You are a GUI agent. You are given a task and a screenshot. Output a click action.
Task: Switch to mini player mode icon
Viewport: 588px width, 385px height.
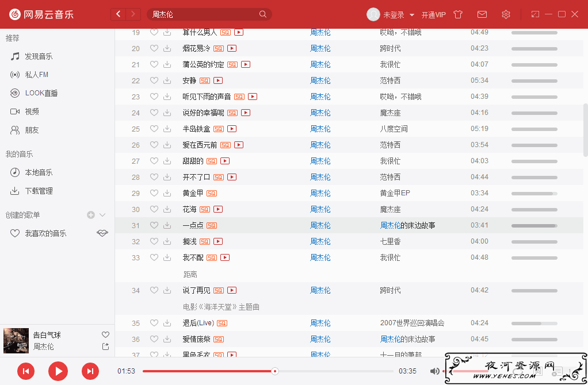point(535,14)
